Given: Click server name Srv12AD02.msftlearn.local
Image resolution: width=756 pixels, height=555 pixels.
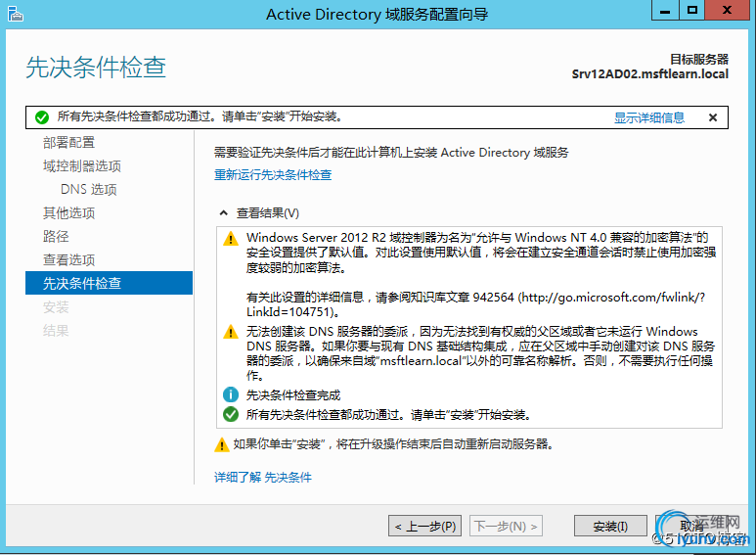Looking at the screenshot, I should 650,74.
